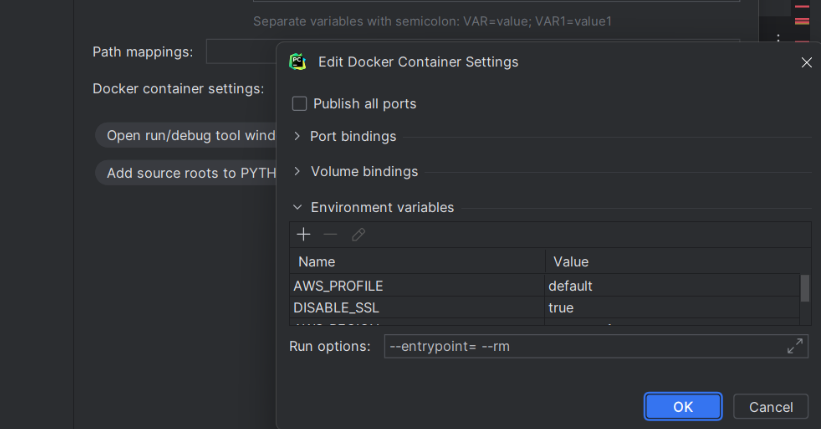Click the Name column header
Screen dimensions: 821x429
pos(417,261)
